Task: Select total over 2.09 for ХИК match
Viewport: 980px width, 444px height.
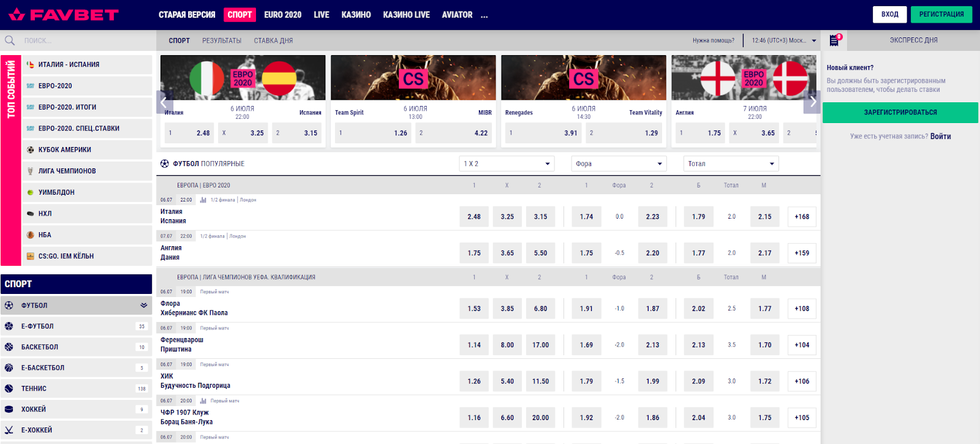Action: point(698,381)
